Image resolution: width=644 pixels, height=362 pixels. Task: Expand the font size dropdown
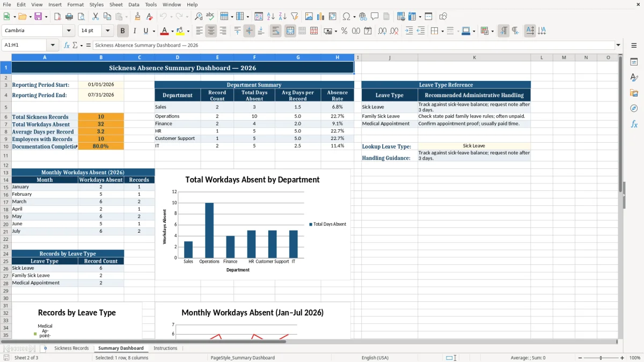(x=107, y=31)
